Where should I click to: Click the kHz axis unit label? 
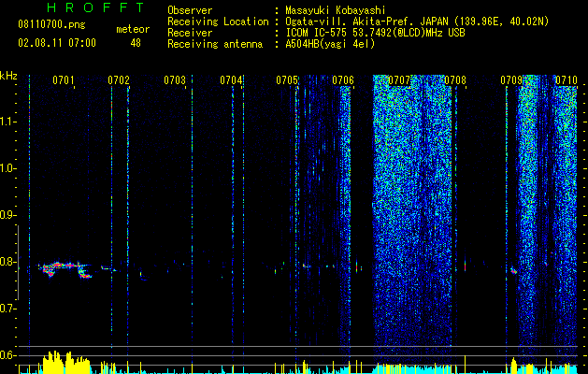pyautogui.click(x=8, y=76)
